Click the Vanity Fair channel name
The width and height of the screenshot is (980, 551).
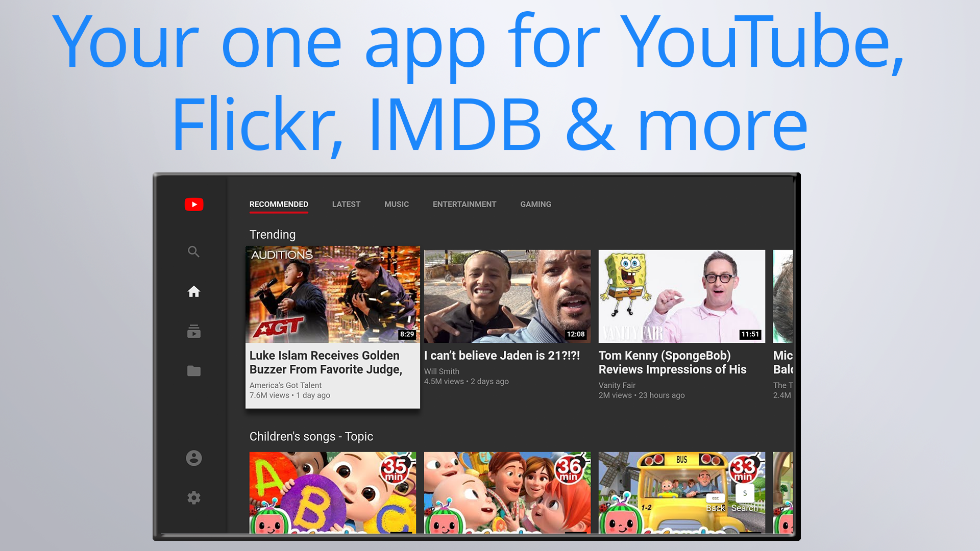coord(617,385)
